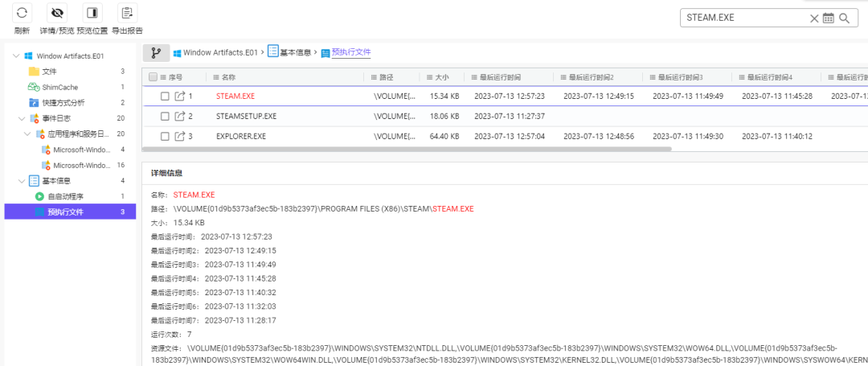The height and width of the screenshot is (366, 868).
Task: Click the Window Artifacts.E01 tree root label
Action: click(70, 56)
